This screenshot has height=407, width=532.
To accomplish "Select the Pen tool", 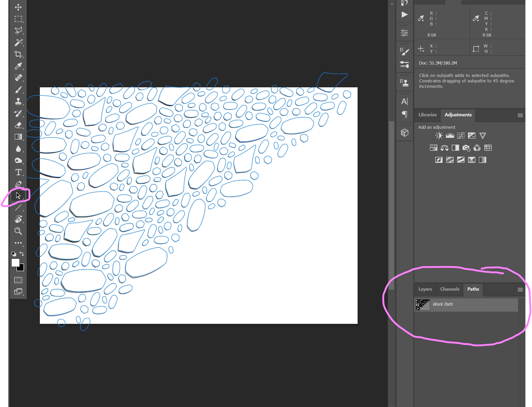I will [18, 184].
